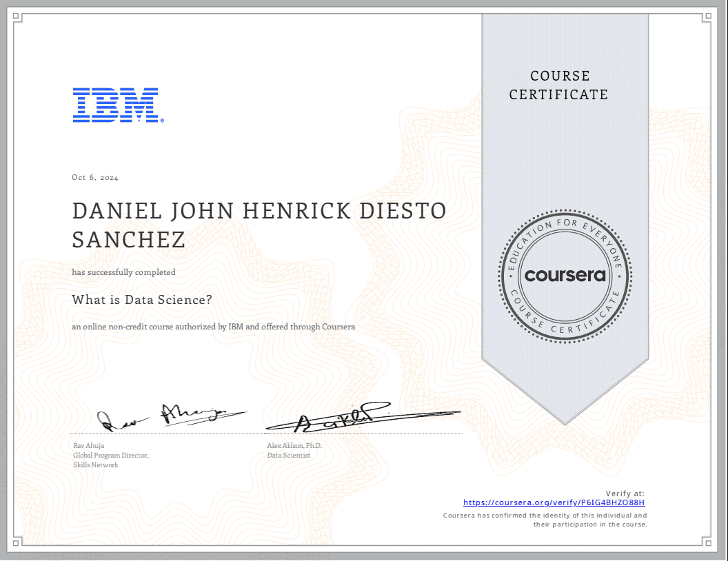Click the Data Scientist title text

(x=289, y=456)
